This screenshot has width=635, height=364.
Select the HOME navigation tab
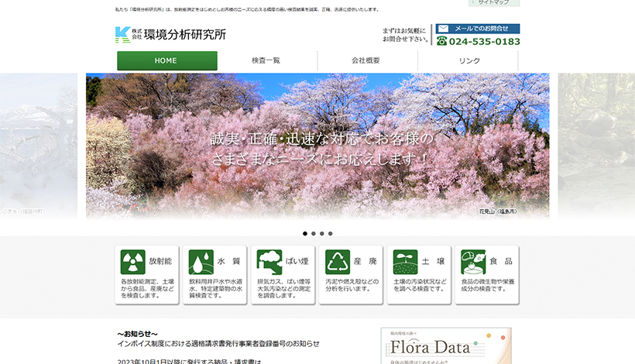[x=167, y=60]
